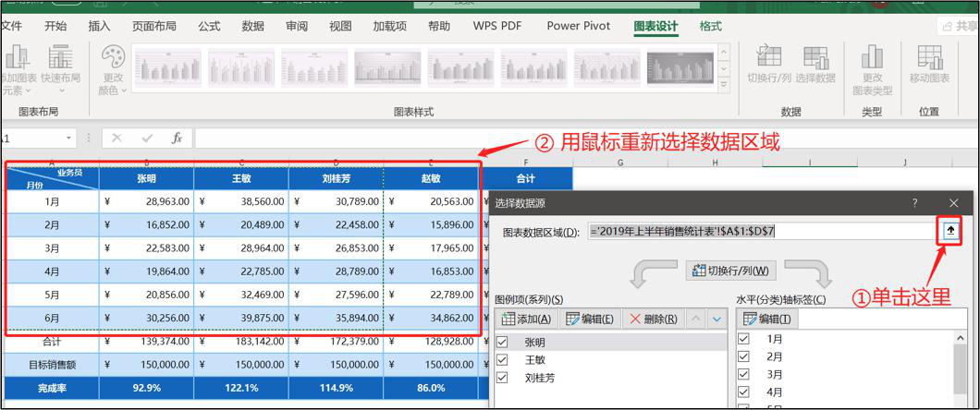Select the 122.1% completion rate cell
The width and height of the screenshot is (980, 410).
241,388
